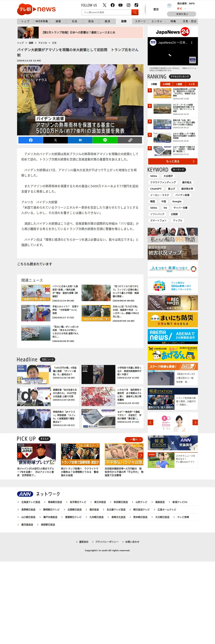Open 琉球朝日放送 network link
The width and height of the screenshot is (215, 644).
48,524
